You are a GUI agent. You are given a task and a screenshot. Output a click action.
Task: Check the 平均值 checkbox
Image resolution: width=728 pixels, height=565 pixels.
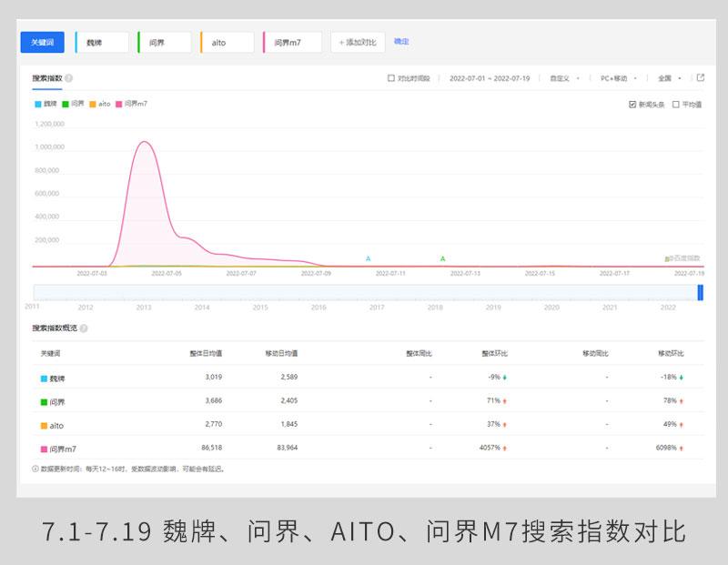point(676,105)
